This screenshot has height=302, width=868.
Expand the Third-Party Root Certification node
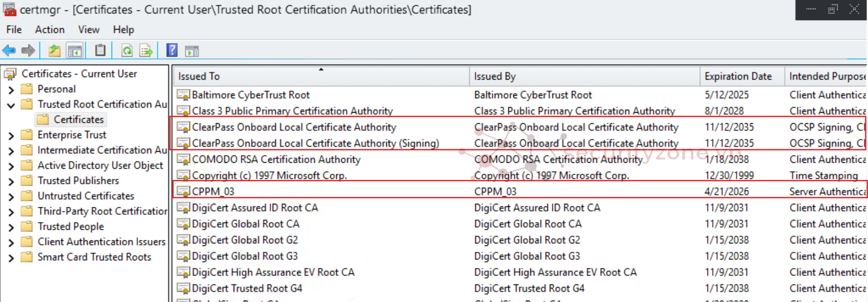coord(11,212)
